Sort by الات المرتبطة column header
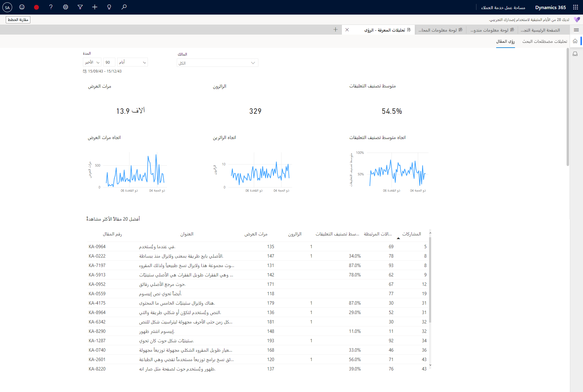This screenshot has height=392, width=583. tap(378, 234)
